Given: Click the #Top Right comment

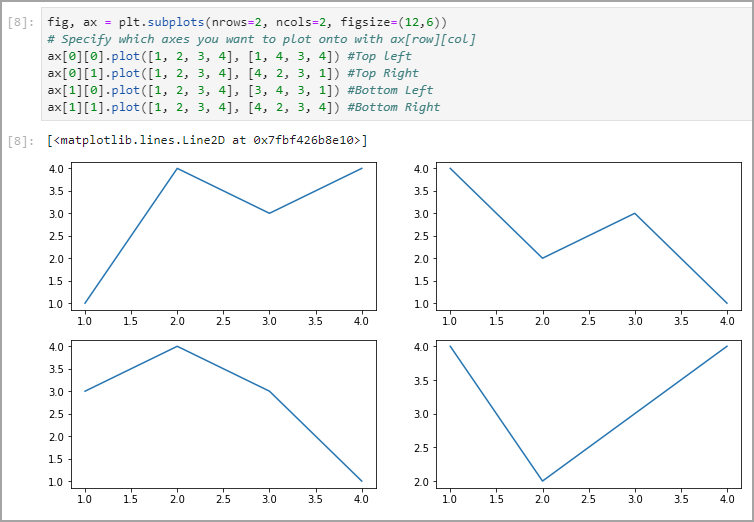Looking at the screenshot, I should coord(383,73).
